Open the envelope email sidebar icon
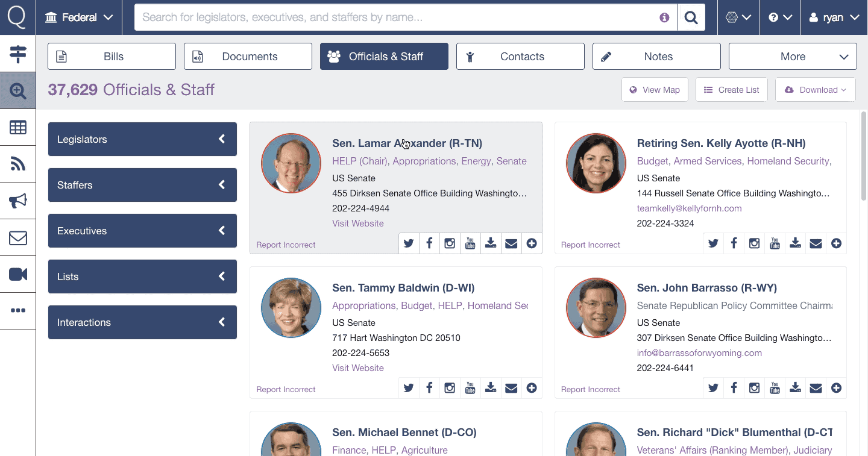The width and height of the screenshot is (868, 456). pyautogui.click(x=18, y=238)
